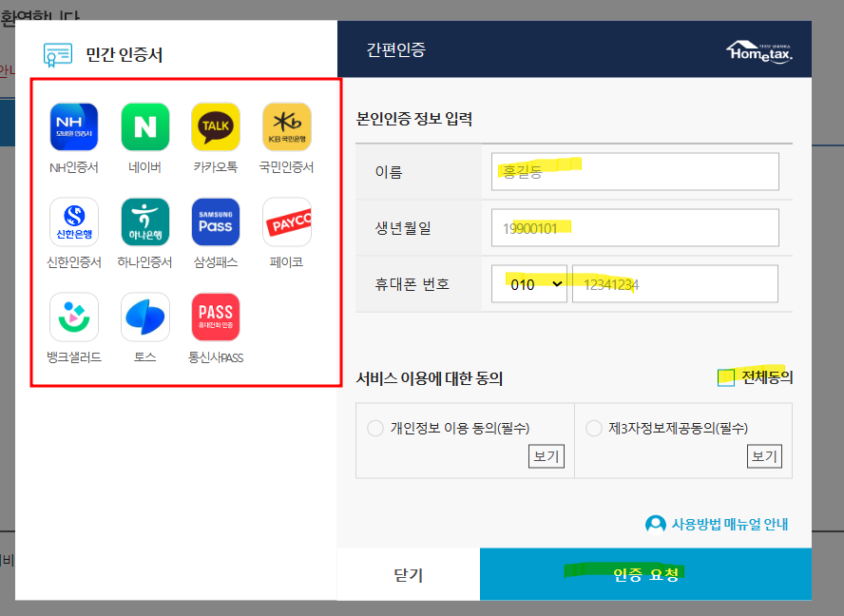
Task: Click the Hometax logo in header
Action: 759,52
